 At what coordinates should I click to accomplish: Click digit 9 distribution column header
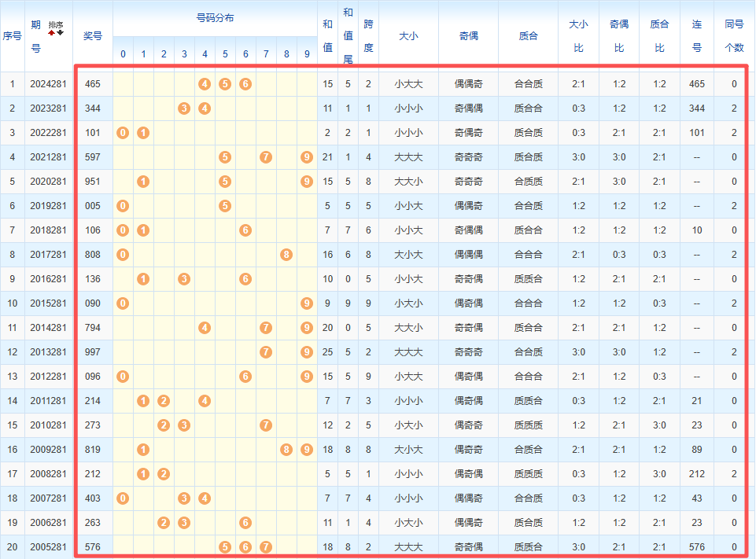(307, 54)
